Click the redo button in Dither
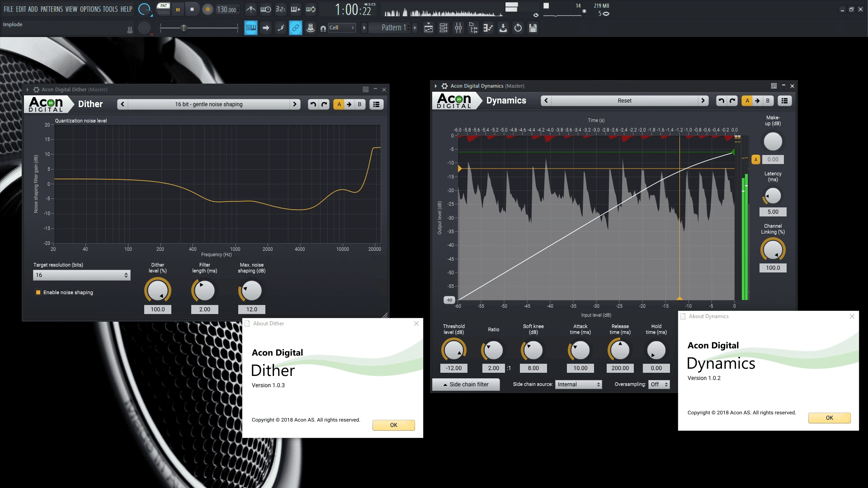868x488 pixels. [x=324, y=104]
